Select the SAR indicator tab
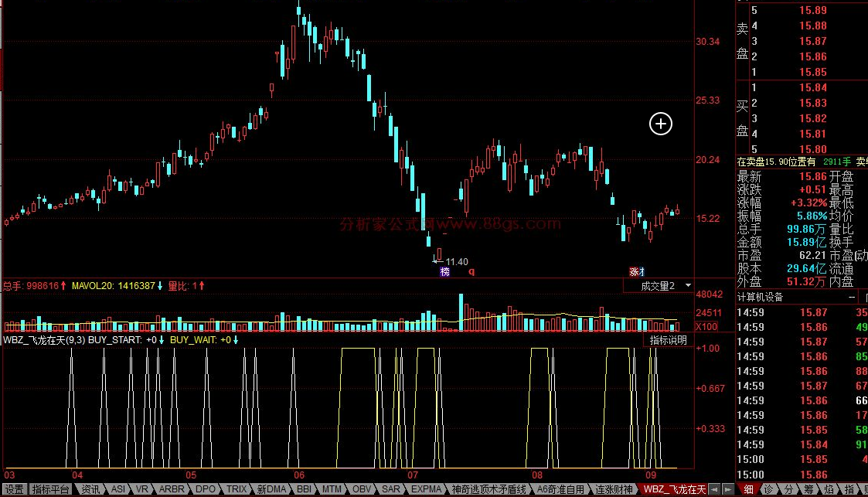Viewport: 868px width, 497px height. click(x=391, y=489)
